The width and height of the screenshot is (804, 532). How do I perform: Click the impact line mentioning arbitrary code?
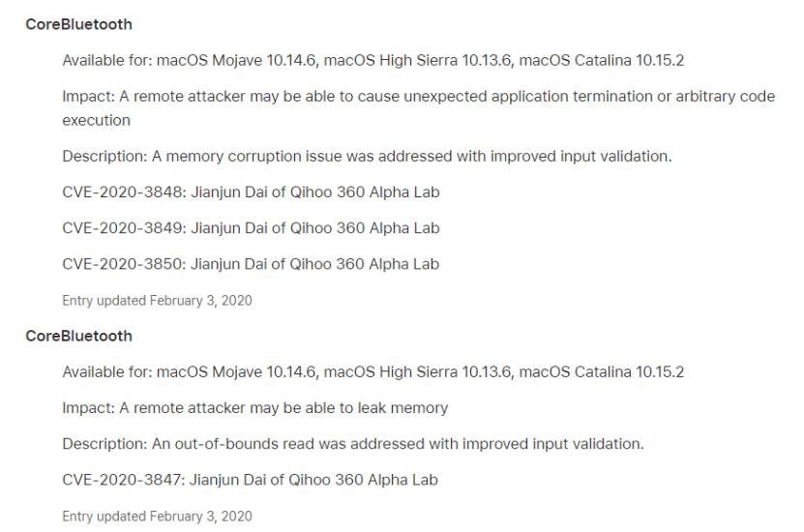point(418,97)
